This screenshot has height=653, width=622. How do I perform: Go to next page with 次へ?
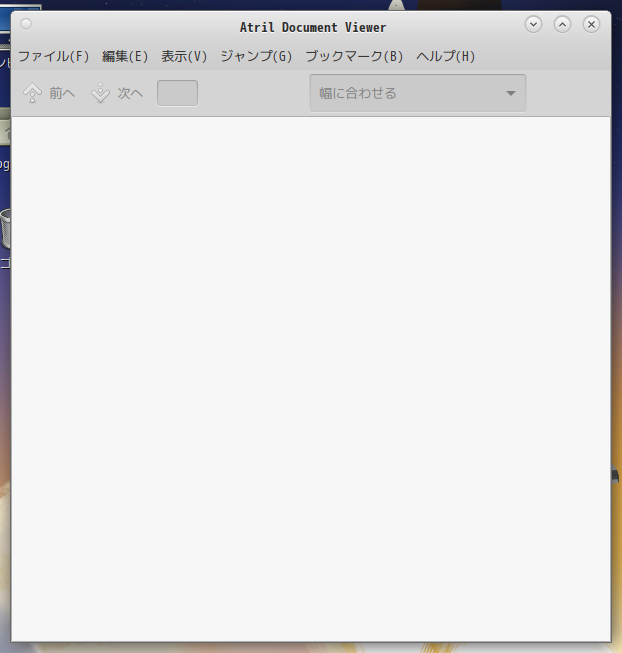click(x=117, y=93)
